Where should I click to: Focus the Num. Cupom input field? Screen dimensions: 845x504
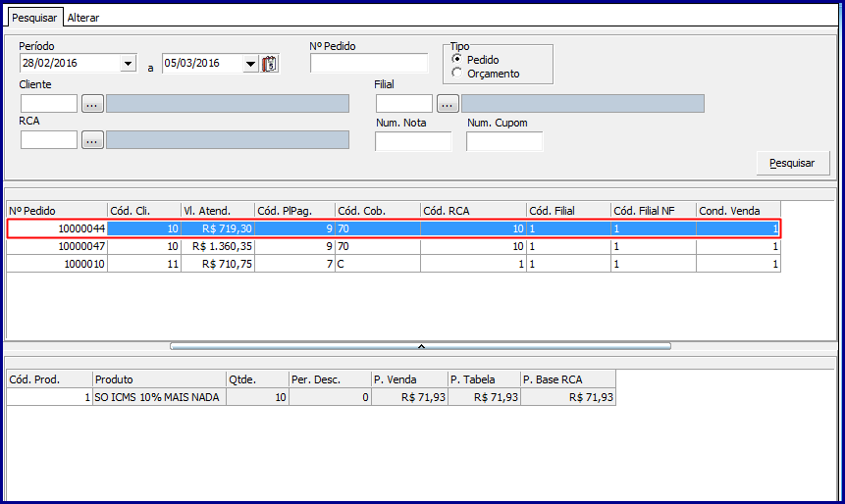click(x=504, y=141)
